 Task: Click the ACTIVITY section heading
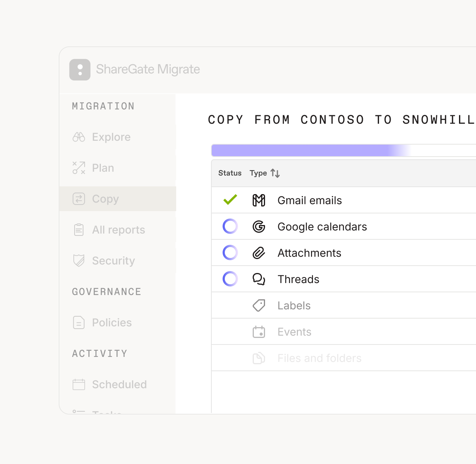click(100, 353)
